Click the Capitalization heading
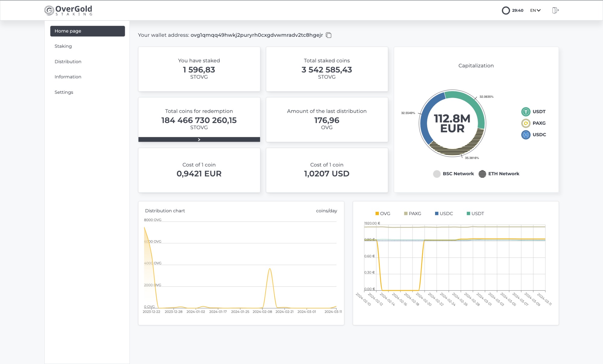 tap(476, 66)
